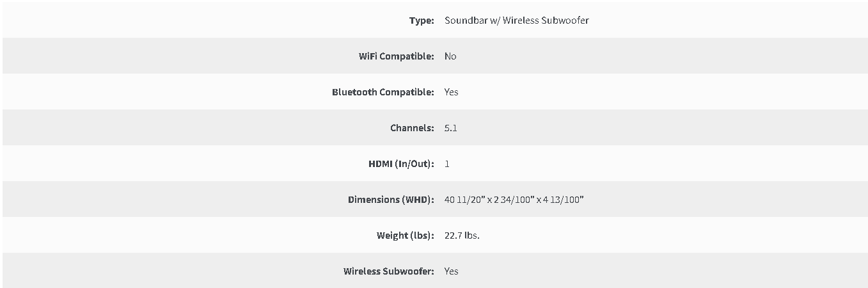Select the dimensions measurement text

pyautogui.click(x=514, y=200)
